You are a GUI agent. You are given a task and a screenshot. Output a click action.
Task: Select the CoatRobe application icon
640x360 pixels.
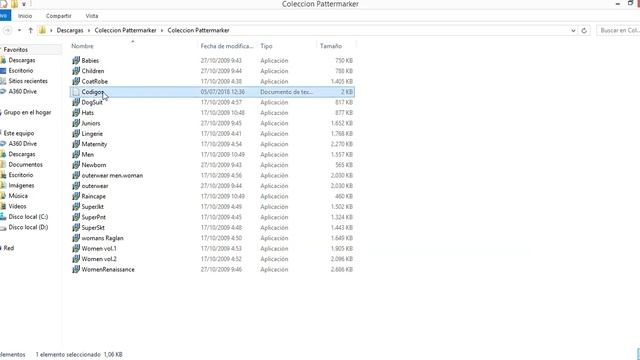(76, 82)
